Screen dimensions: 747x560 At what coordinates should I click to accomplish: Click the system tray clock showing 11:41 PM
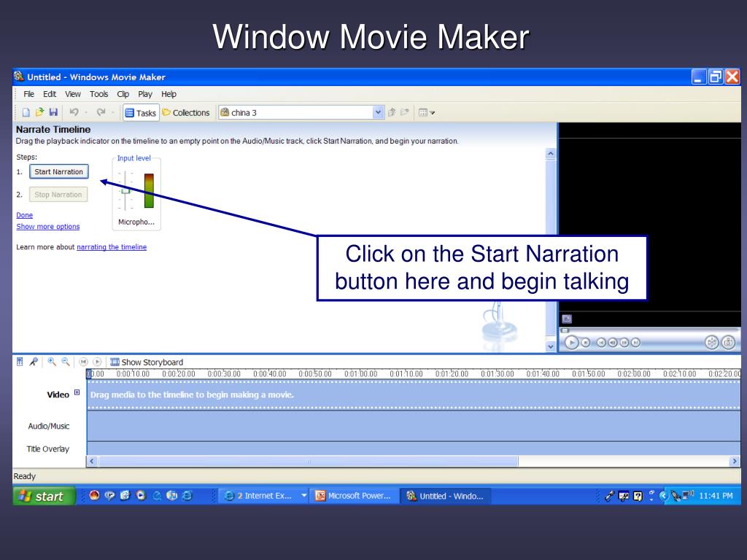pos(716,496)
